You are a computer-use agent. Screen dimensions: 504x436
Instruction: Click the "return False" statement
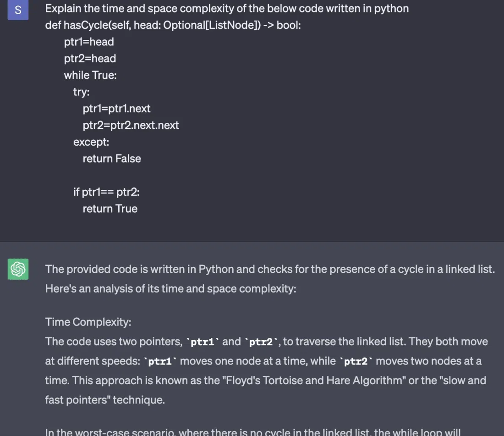tap(112, 159)
